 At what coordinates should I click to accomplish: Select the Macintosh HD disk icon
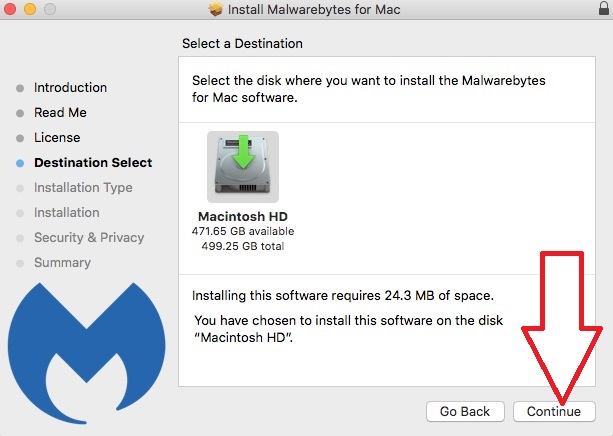[x=243, y=167]
